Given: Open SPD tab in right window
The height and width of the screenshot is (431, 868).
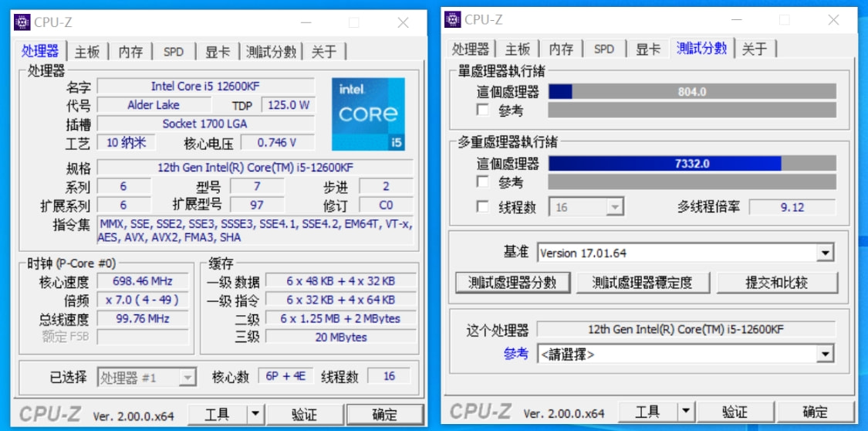Looking at the screenshot, I should tap(604, 49).
